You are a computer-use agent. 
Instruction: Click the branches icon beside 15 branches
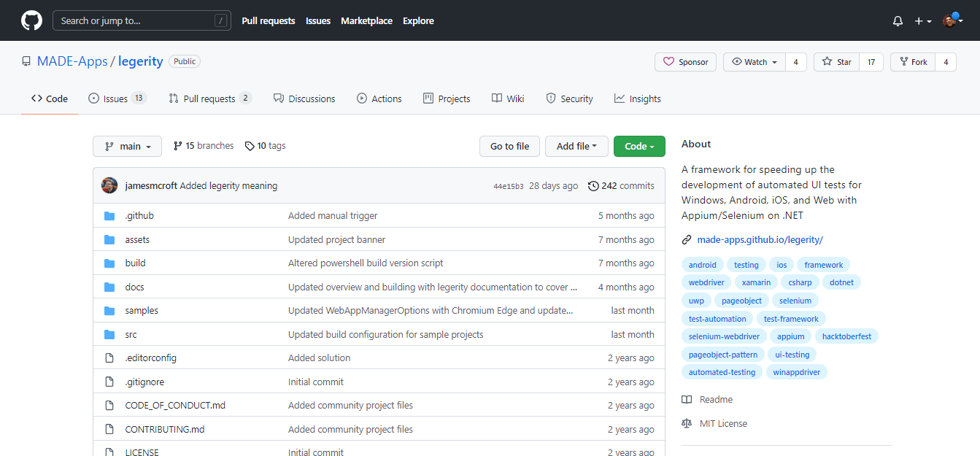(x=177, y=146)
